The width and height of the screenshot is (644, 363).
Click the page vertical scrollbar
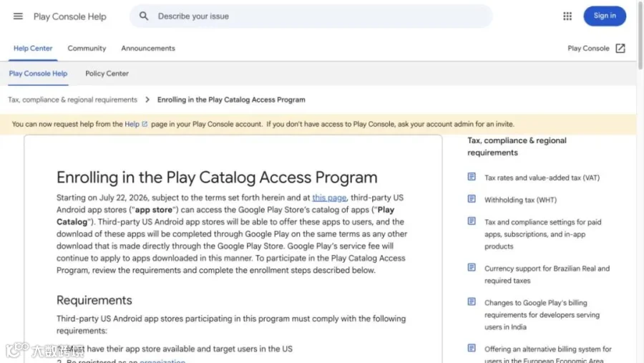point(640,35)
